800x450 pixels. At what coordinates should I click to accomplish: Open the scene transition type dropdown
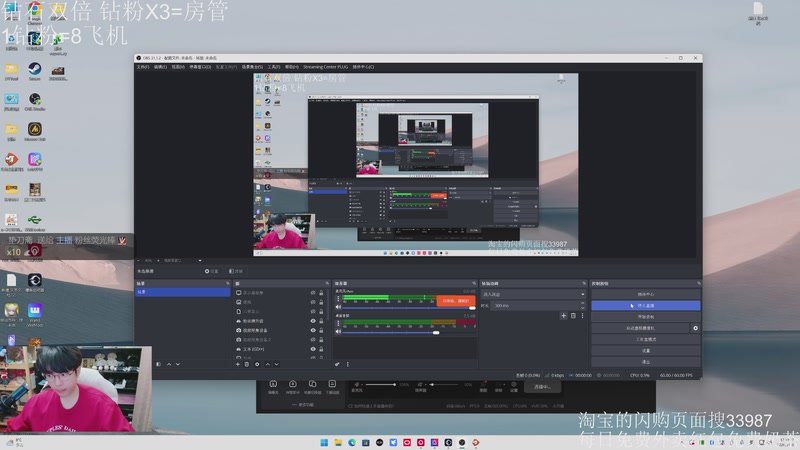click(533, 294)
